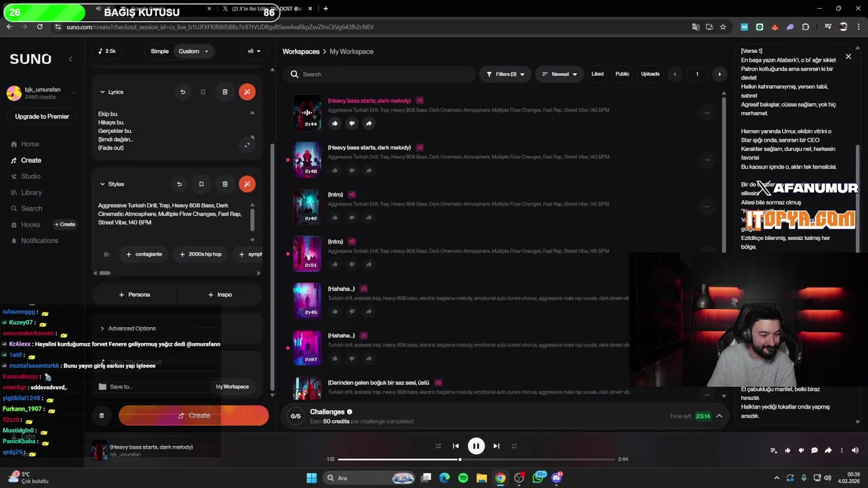Toggle shuffle in the player
This screenshot has height=488, width=868.
point(437,446)
